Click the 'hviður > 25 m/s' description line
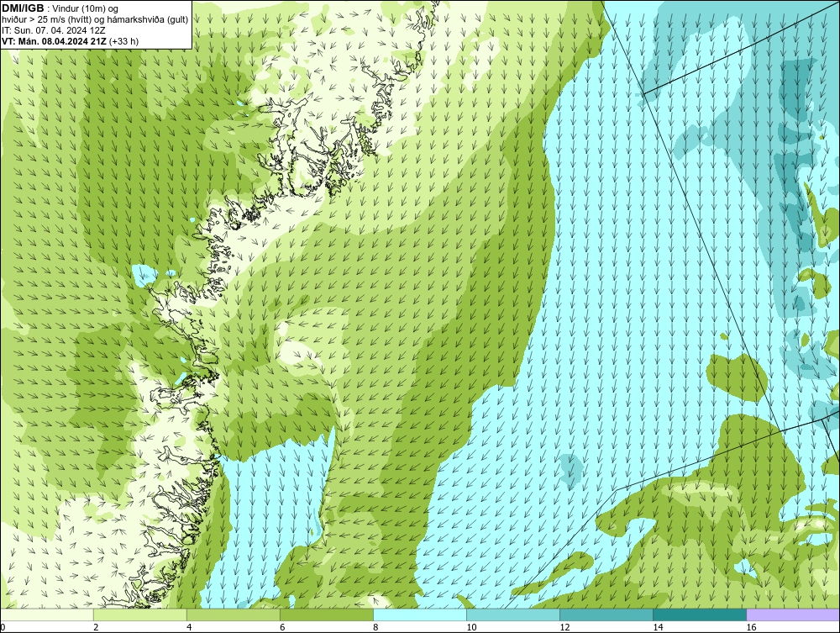840x633 pixels. [95, 20]
